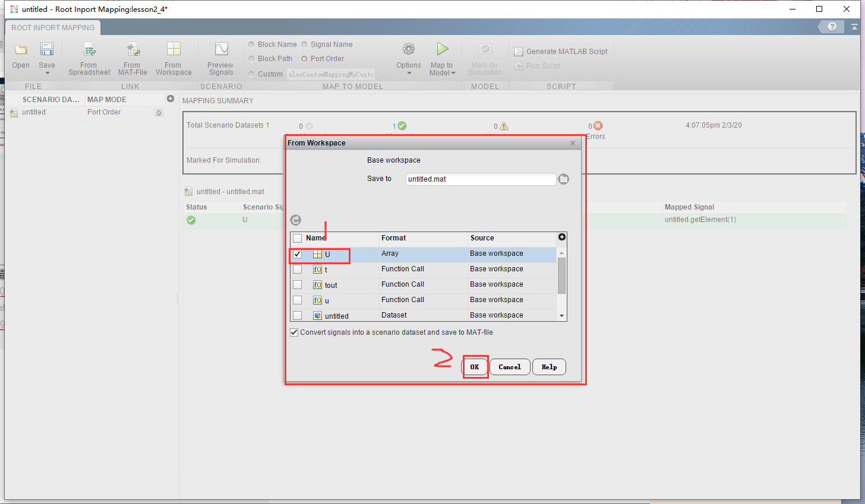Click inside the Save to filename field
Image resolution: width=865 pixels, height=504 pixels.
click(x=480, y=179)
